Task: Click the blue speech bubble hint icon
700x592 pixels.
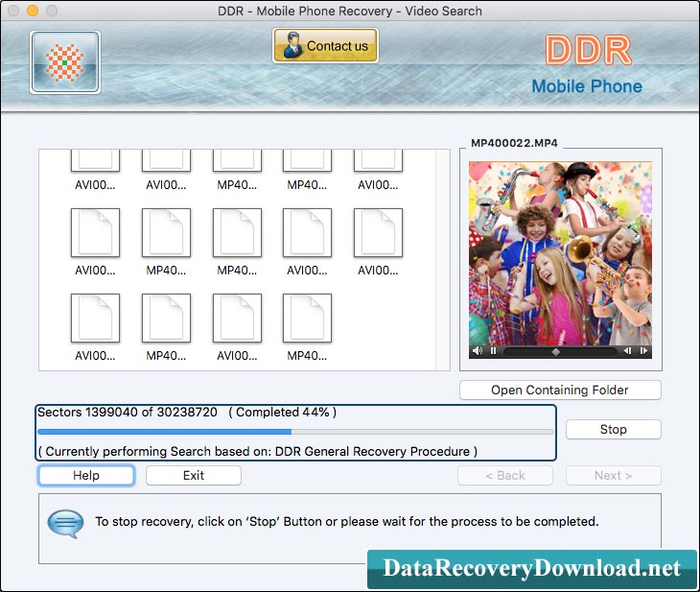Action: click(65, 523)
